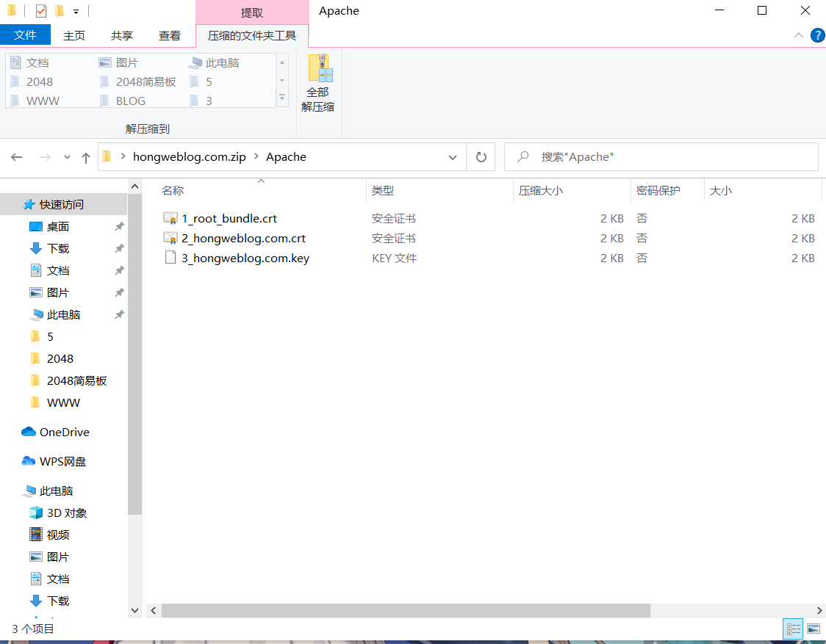Click 全部解压缩 to extract all files

tap(318, 82)
